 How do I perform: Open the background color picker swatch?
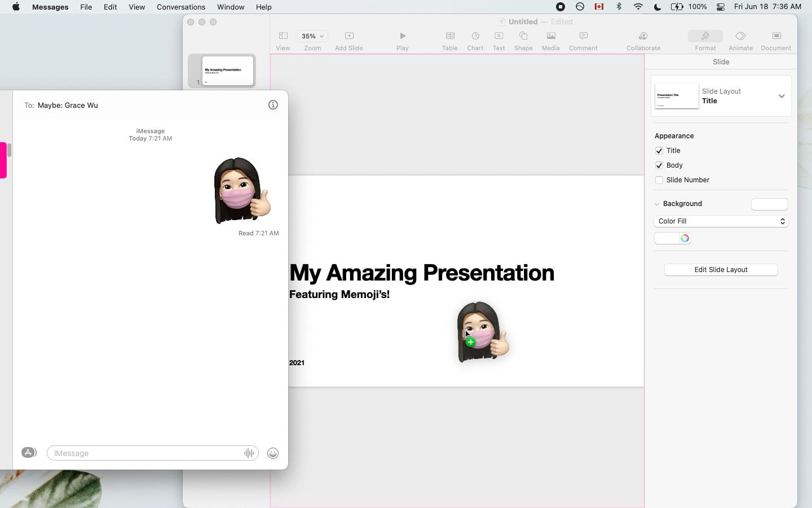click(x=685, y=238)
